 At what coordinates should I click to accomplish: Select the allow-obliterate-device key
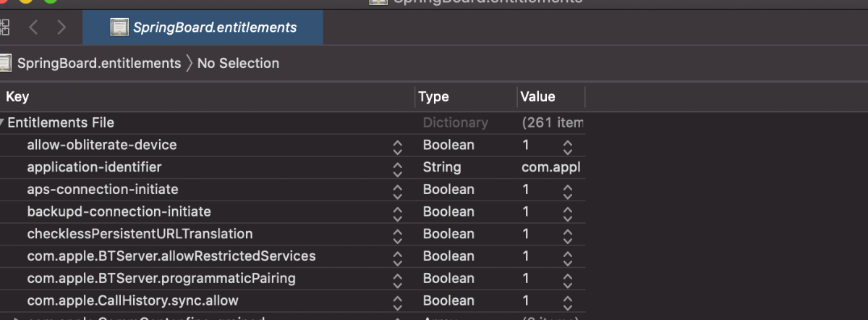click(x=101, y=145)
